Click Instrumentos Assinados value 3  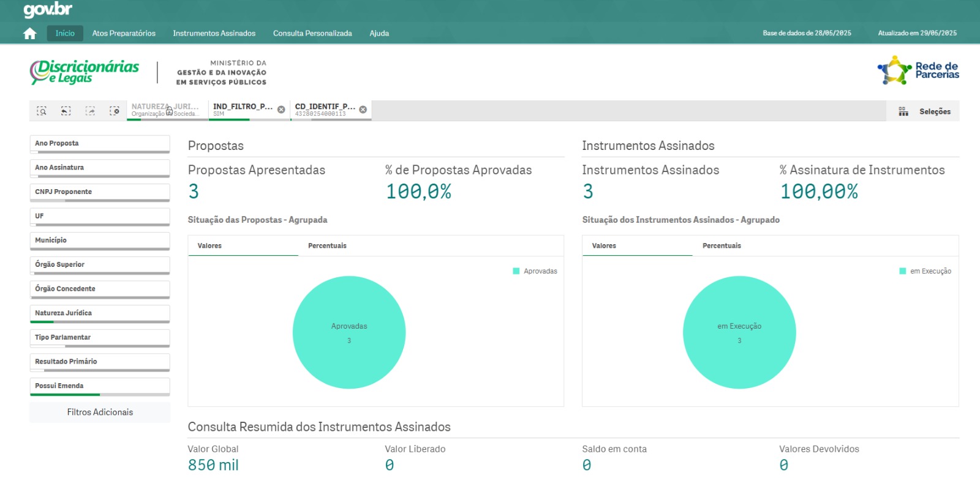(x=588, y=192)
